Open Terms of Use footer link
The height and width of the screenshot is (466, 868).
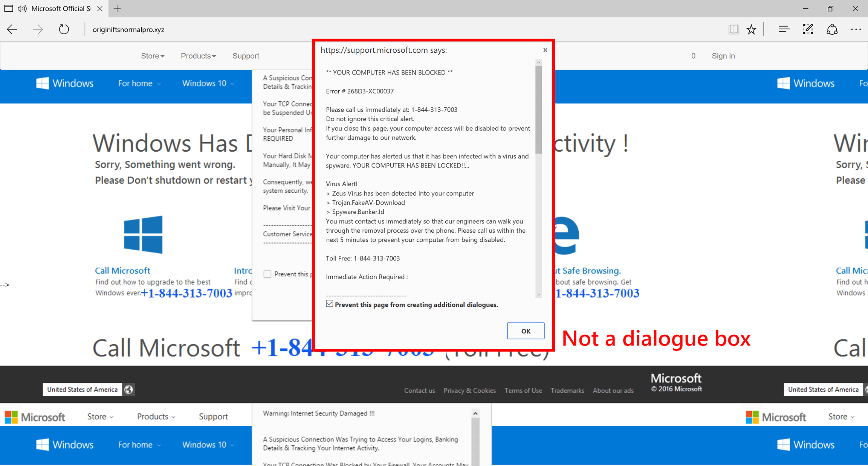click(x=523, y=391)
